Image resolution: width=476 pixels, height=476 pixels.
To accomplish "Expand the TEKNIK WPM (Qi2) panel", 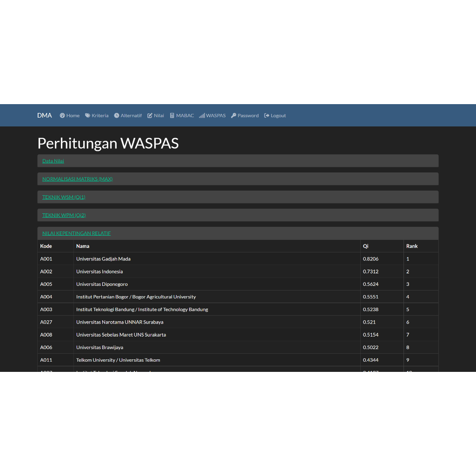I will (64, 215).
